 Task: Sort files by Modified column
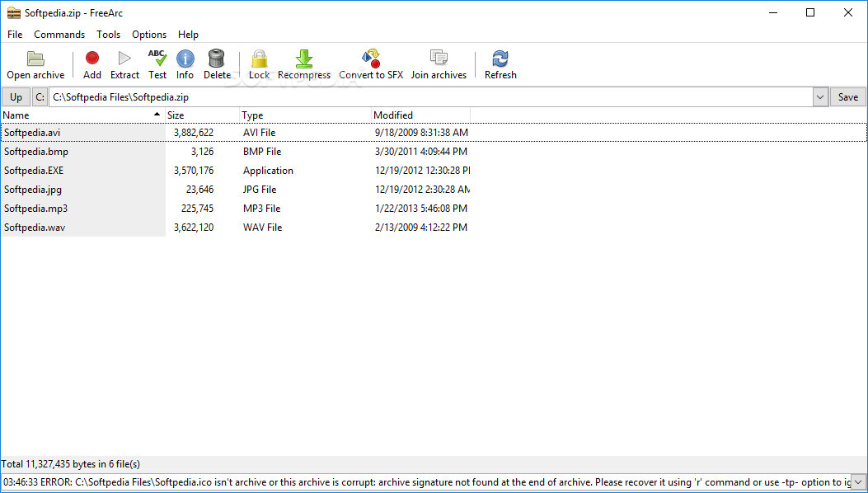[x=420, y=115]
